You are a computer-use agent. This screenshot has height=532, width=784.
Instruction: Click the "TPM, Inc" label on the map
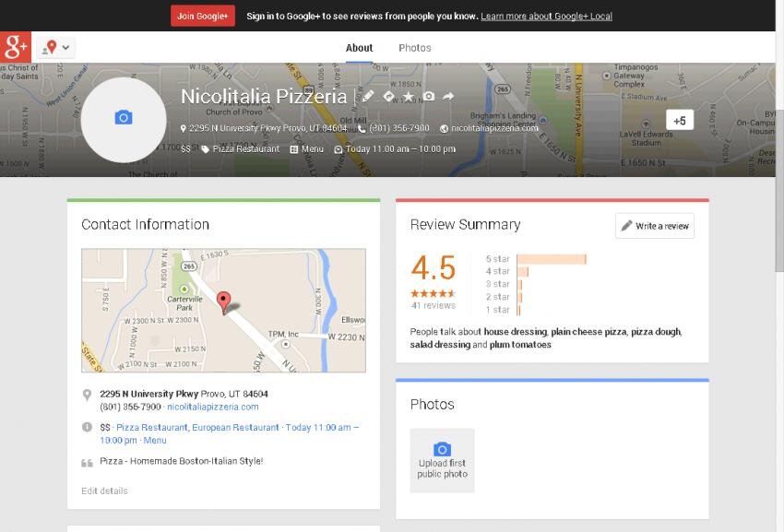point(283,334)
